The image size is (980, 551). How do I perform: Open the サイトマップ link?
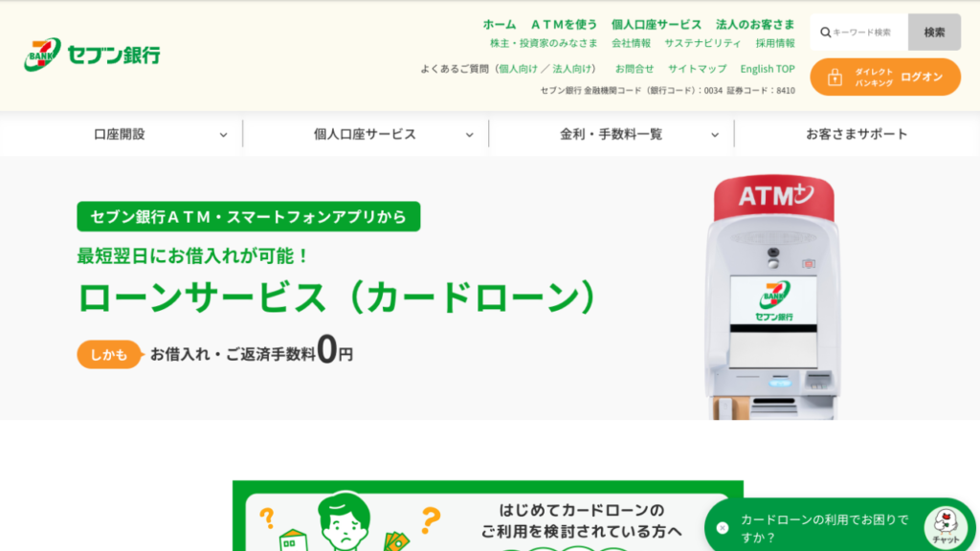tap(697, 69)
